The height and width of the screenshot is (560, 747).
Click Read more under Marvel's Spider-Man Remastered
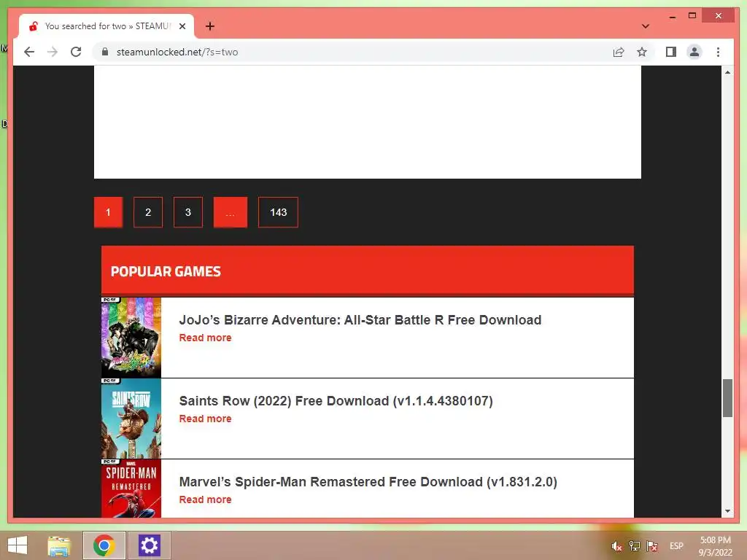205,499
